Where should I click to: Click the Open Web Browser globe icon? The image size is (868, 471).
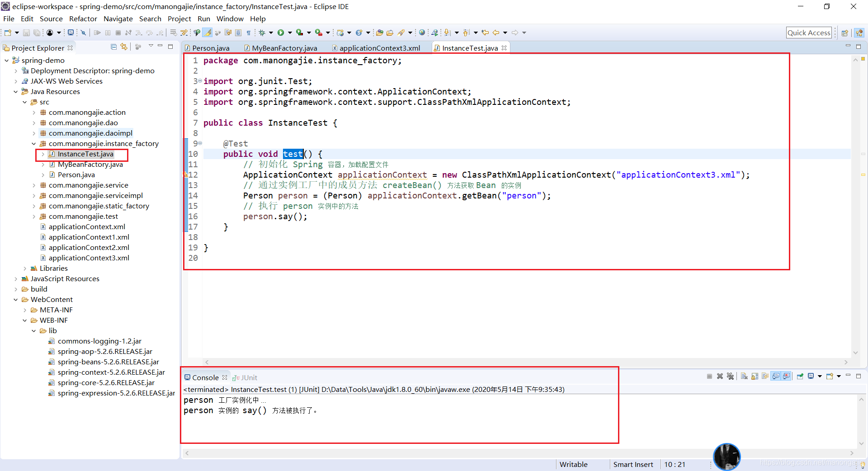(422, 33)
